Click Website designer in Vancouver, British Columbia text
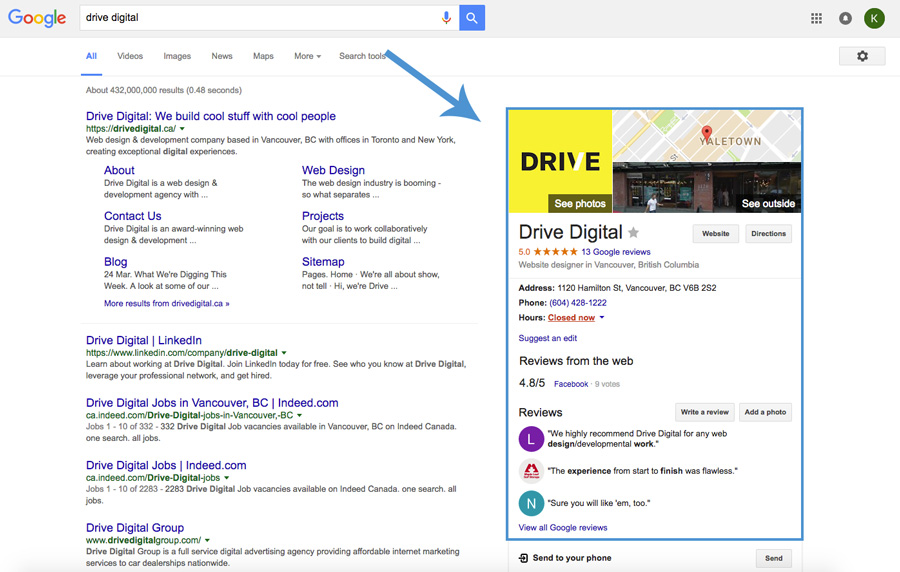The image size is (900, 572). coord(608,265)
